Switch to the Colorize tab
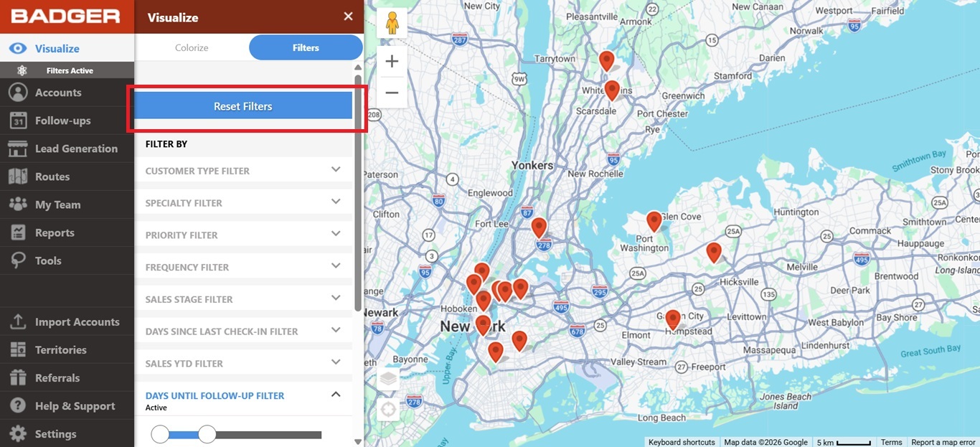Image resolution: width=980 pixels, height=447 pixels. [192, 47]
